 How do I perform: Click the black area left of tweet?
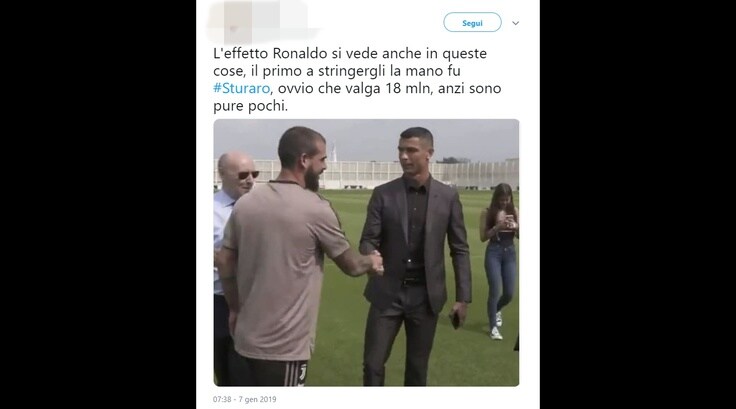coord(98,204)
